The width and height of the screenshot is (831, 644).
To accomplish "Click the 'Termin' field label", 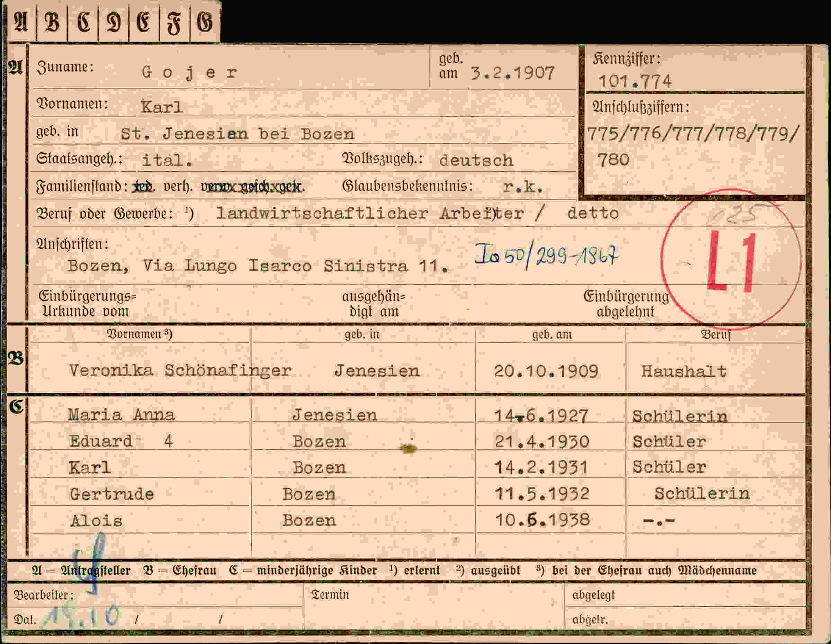I will (330, 594).
